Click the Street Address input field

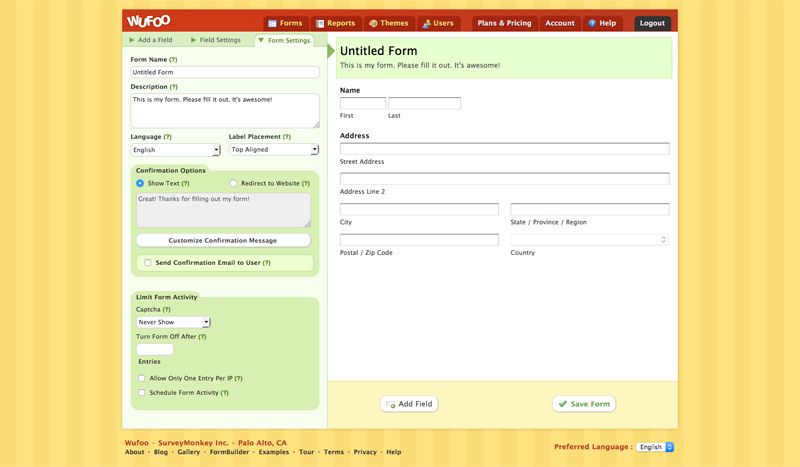[x=505, y=149]
